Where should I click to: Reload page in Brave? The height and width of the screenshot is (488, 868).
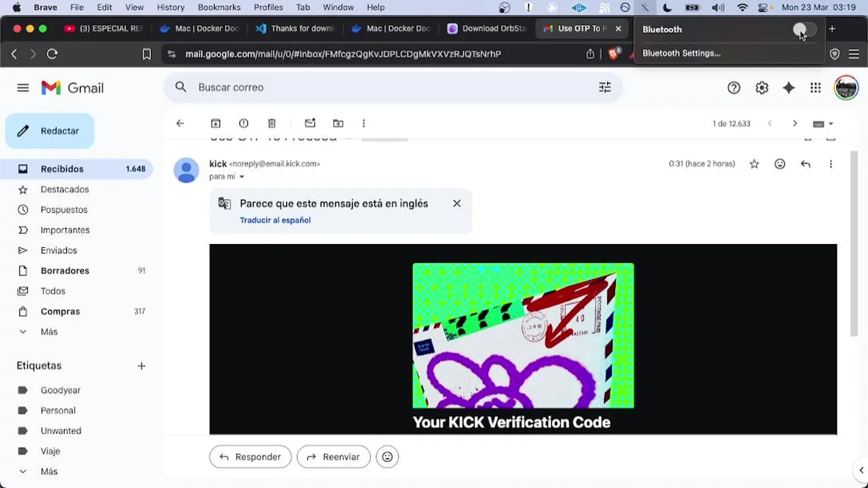52,54
